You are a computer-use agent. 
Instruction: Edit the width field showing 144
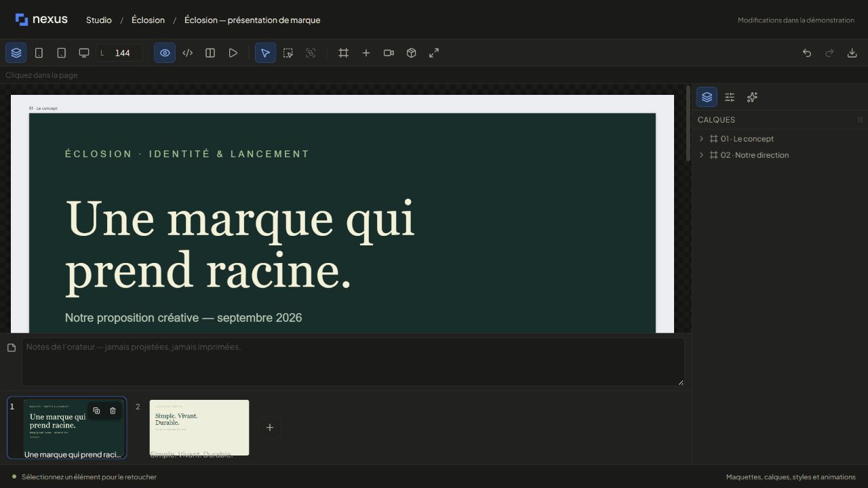pos(119,53)
